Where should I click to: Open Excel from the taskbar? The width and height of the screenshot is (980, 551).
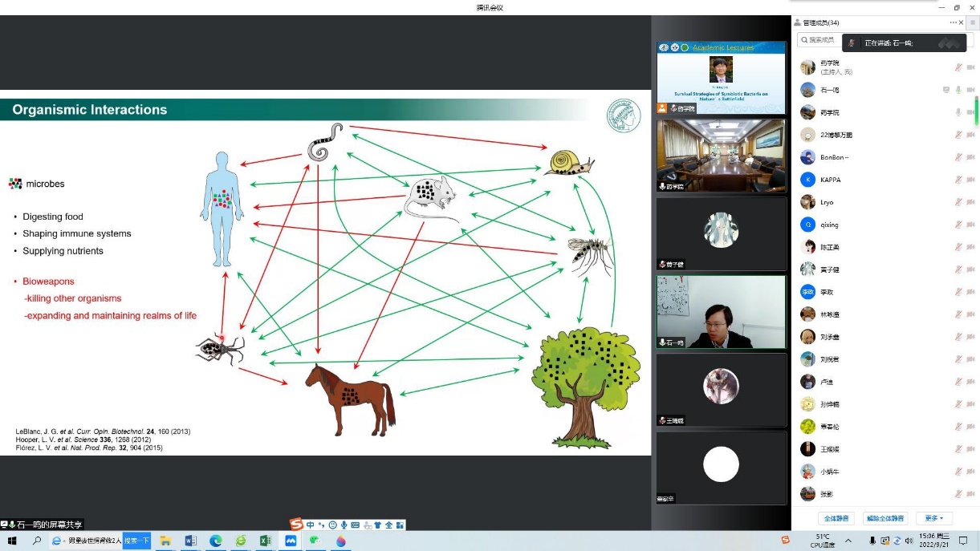[266, 541]
